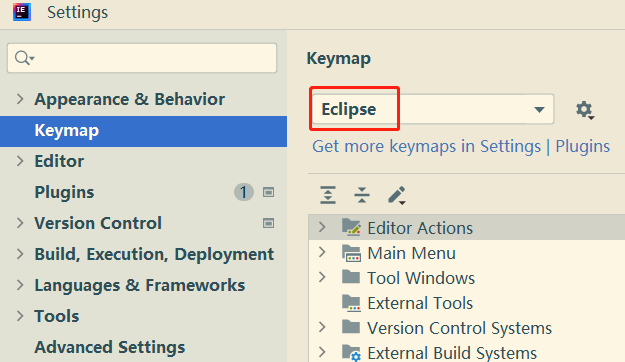The width and height of the screenshot is (625, 362).
Task: Focus the settings search input field
Action: (142, 58)
